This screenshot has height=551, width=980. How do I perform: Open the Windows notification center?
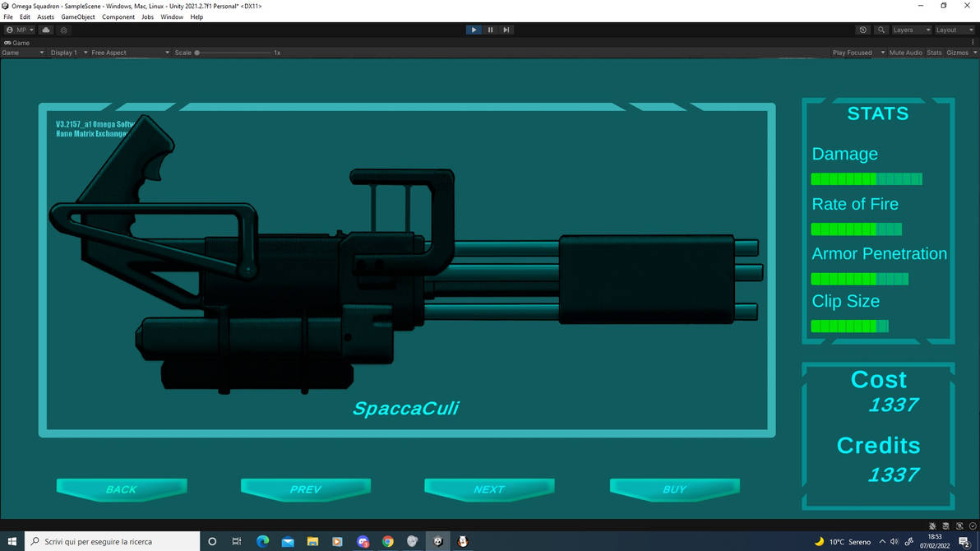pyautogui.click(x=966, y=542)
